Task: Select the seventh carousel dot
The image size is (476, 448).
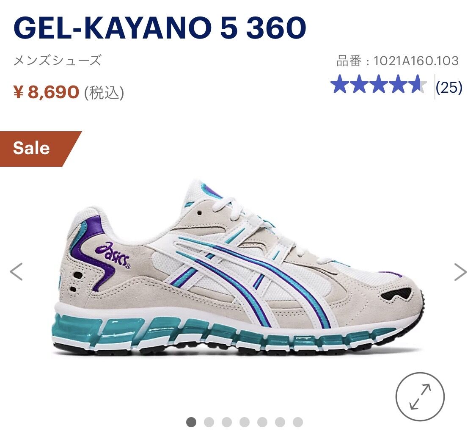Action: (x=298, y=422)
